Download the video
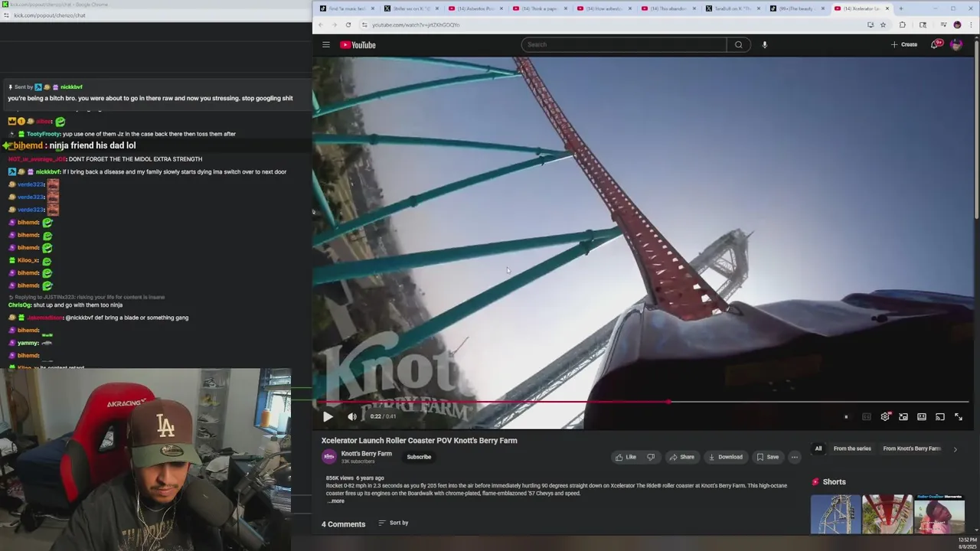The image size is (980, 551). tap(725, 457)
